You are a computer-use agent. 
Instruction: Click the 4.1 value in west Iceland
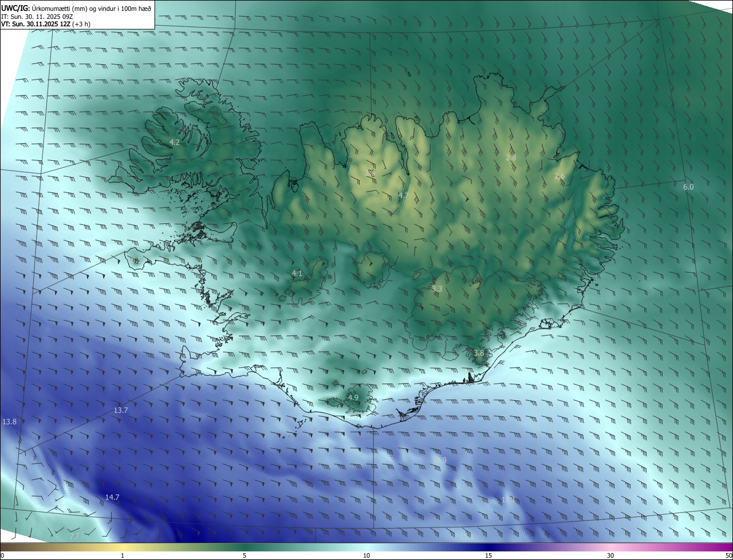pyautogui.click(x=297, y=274)
